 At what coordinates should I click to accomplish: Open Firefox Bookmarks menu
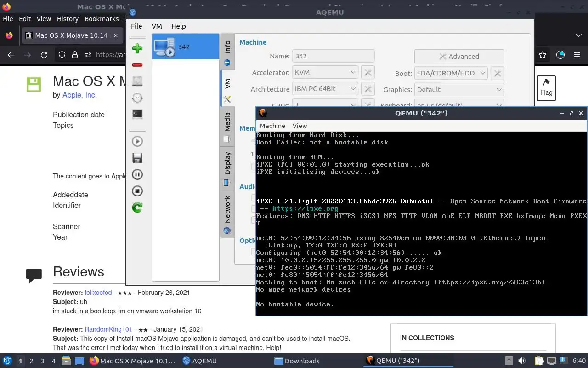(x=102, y=19)
